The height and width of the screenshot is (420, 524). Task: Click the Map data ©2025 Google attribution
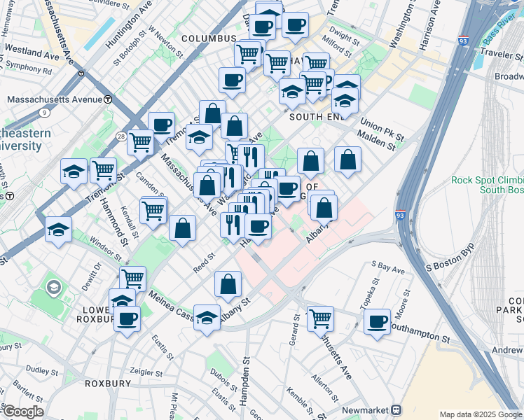(x=480, y=414)
